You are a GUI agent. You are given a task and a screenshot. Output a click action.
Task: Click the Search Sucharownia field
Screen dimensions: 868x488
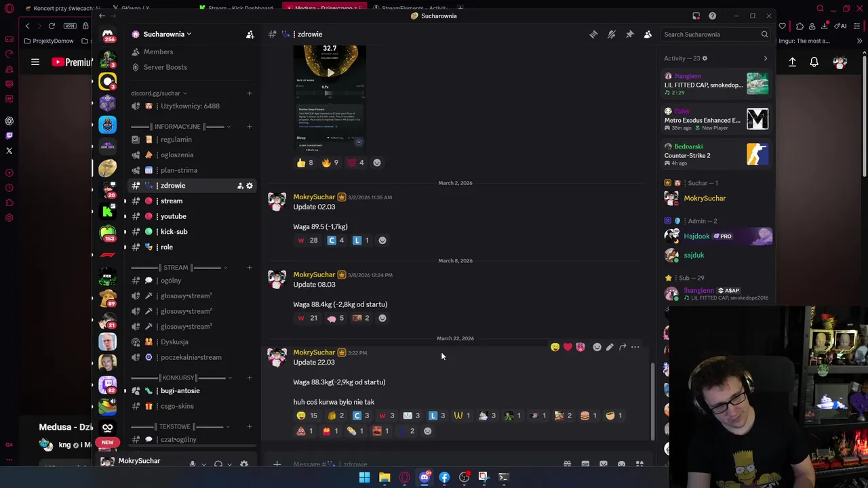tap(715, 34)
